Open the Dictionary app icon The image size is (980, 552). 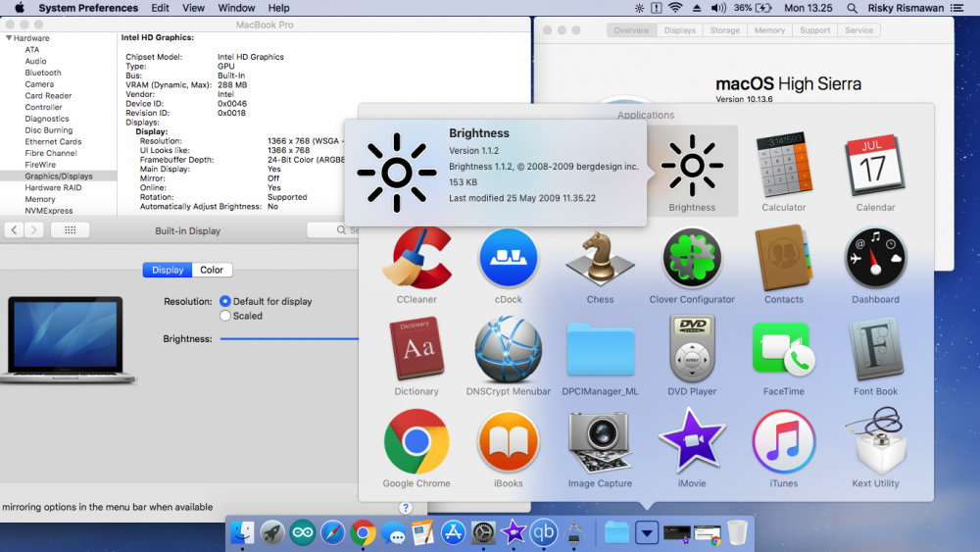click(416, 349)
